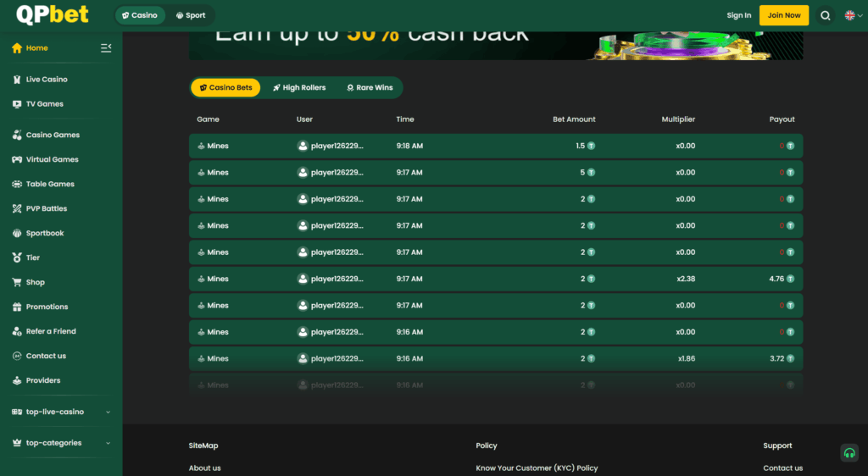Click the x1.86 multiplier value
The width and height of the screenshot is (868, 476).
click(687, 359)
